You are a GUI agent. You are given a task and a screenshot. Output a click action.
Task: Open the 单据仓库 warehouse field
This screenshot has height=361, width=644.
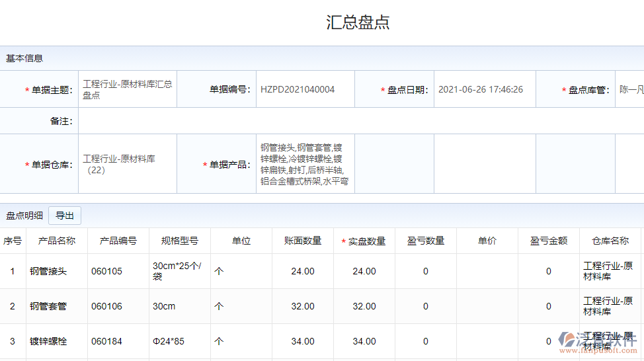127,165
